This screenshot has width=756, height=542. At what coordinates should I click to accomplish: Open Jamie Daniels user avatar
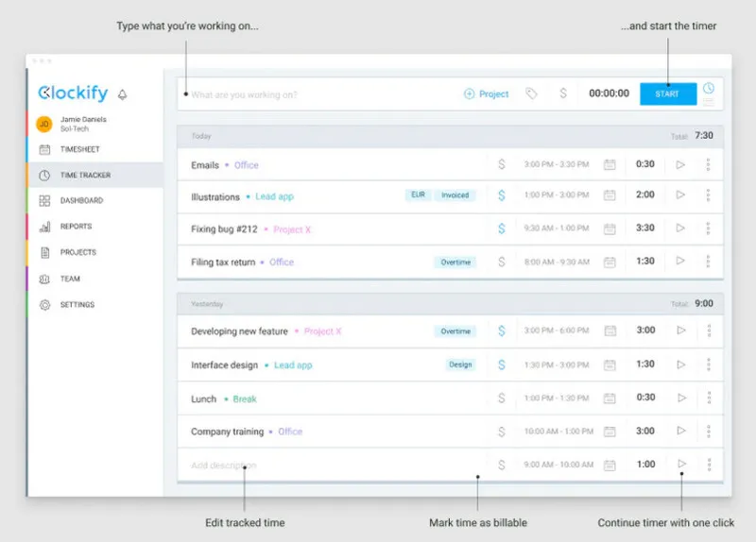coord(43,124)
